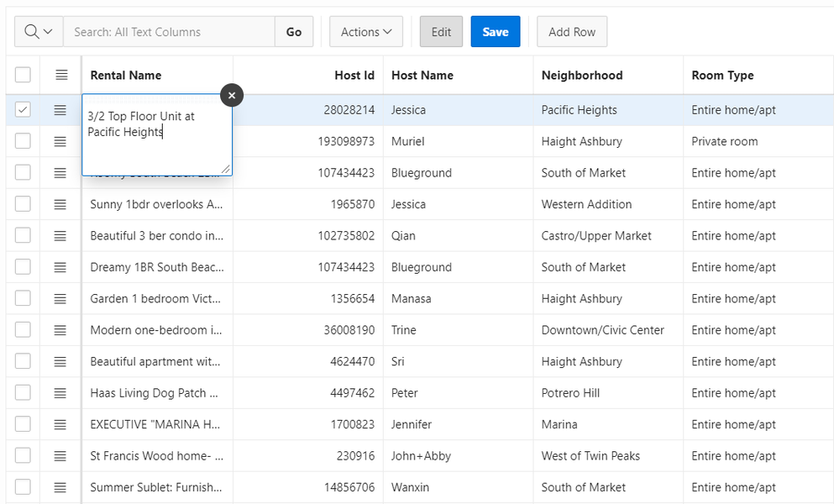
Task: Uncheck the selected Pacific Heights row checkbox
Action: (23, 110)
